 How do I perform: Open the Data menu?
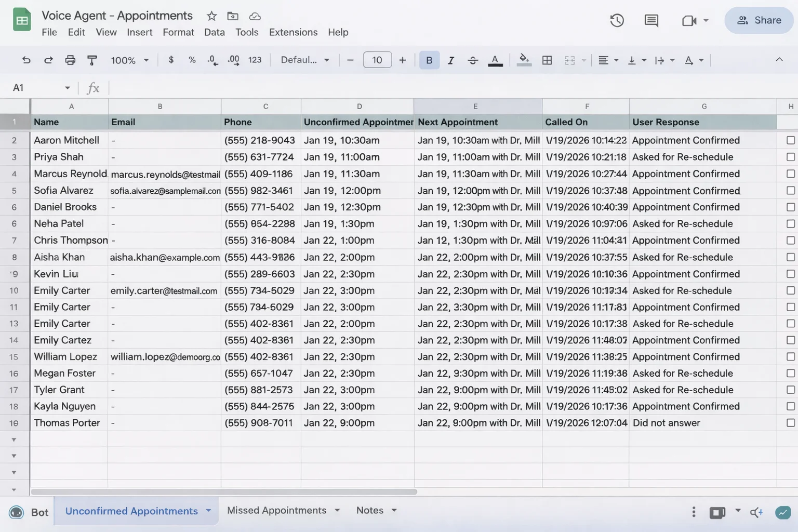pyautogui.click(x=215, y=32)
